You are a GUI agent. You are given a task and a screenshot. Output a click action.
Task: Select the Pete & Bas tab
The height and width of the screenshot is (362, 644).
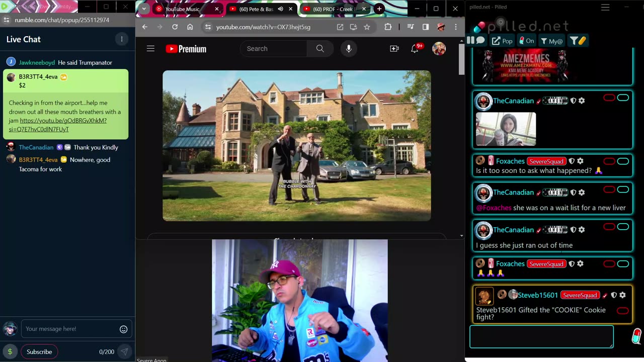[x=256, y=9]
